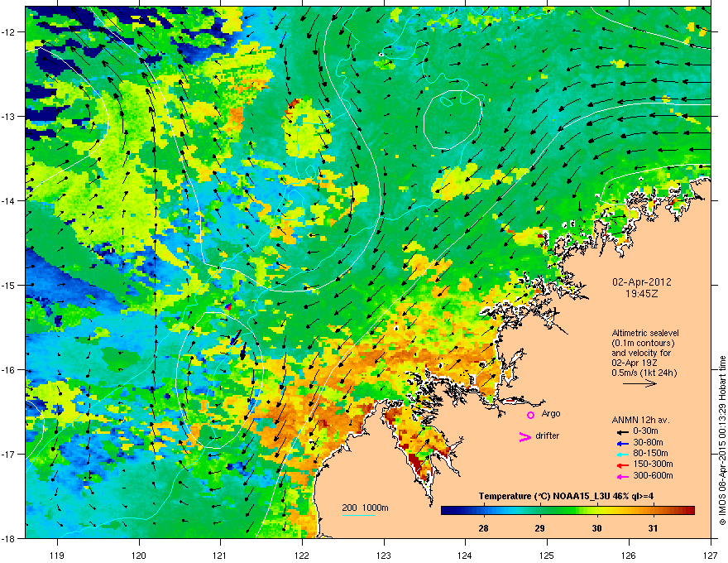Click the magenta 300-600m legend arrow
The image size is (728, 563).
click(x=622, y=476)
